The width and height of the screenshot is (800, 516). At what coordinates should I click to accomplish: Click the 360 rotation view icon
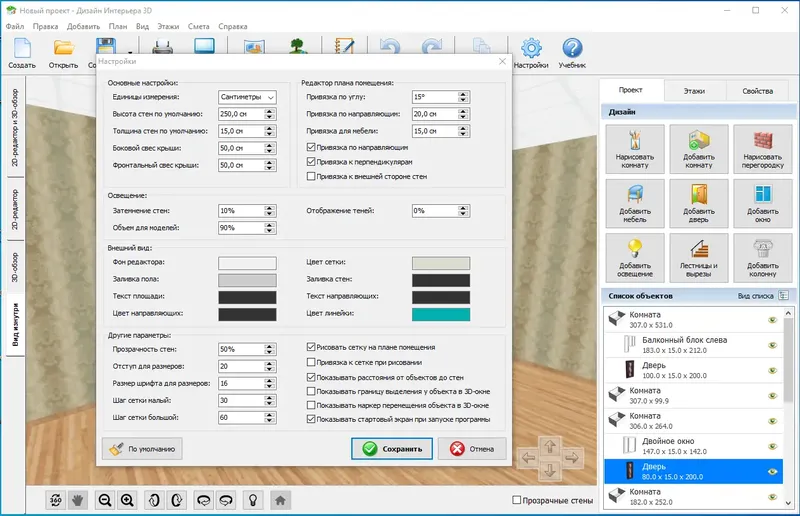(56, 501)
